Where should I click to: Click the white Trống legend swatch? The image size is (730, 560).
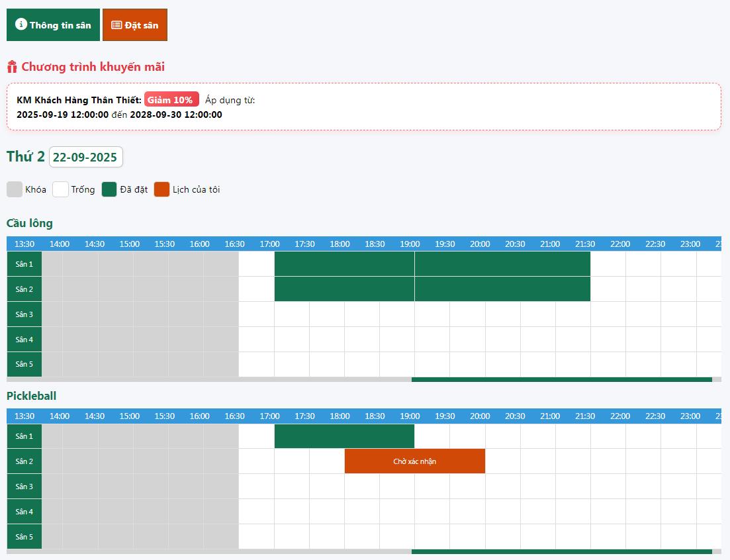click(x=61, y=189)
